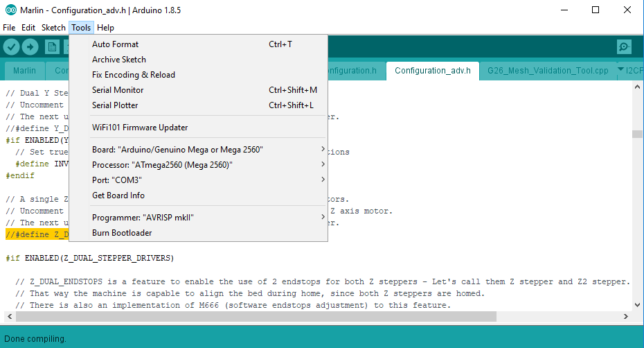Select Get Board Info entry

[198, 195]
